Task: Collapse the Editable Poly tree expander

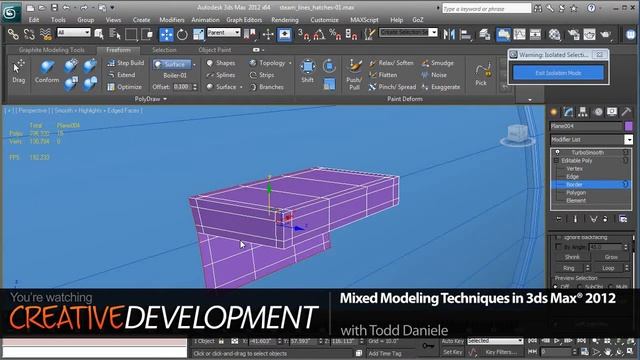Action: [556, 161]
